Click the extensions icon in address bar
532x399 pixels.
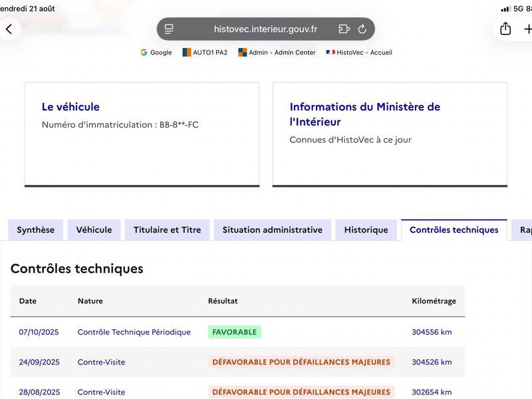point(344,29)
